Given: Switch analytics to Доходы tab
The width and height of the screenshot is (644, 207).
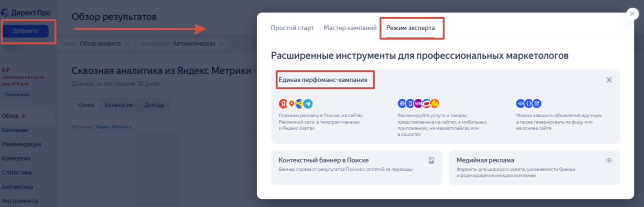Looking at the screenshot, I should click(x=154, y=105).
